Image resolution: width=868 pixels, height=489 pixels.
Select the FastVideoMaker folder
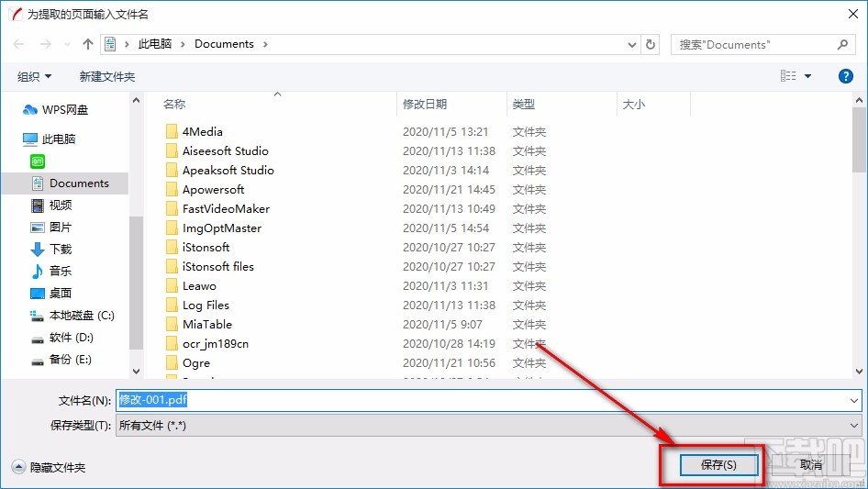pyautogui.click(x=217, y=209)
